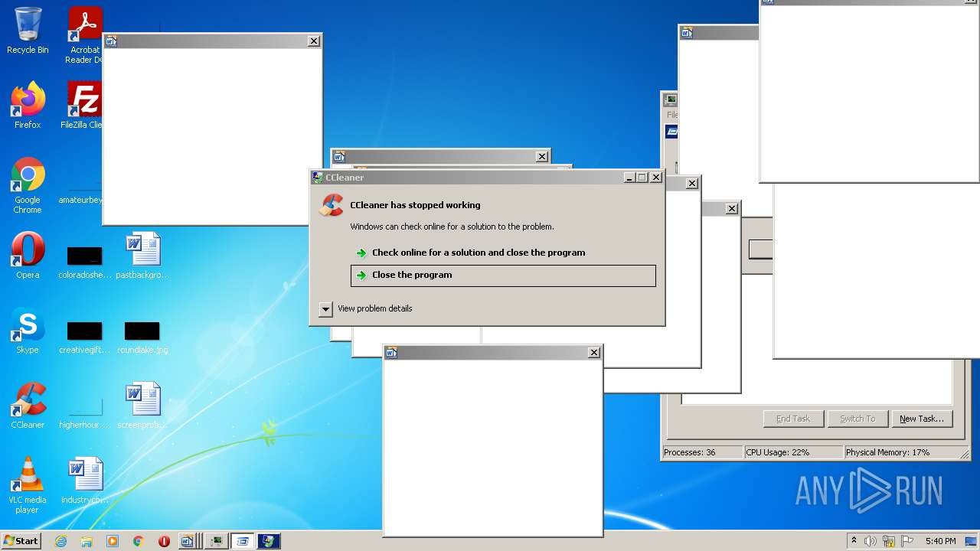Click 'CCleaner has stopped working' heading
The height and width of the screenshot is (551, 980).
tap(415, 205)
